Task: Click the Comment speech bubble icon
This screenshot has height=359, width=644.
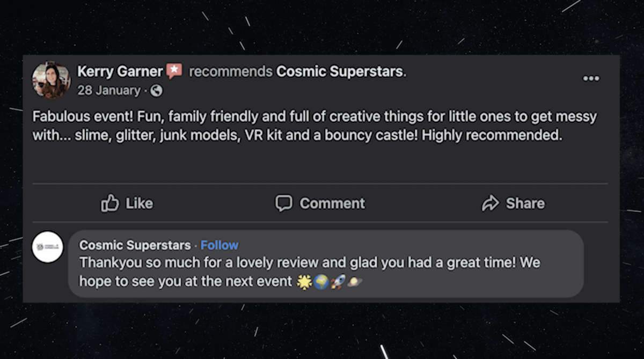Action: [x=284, y=203]
